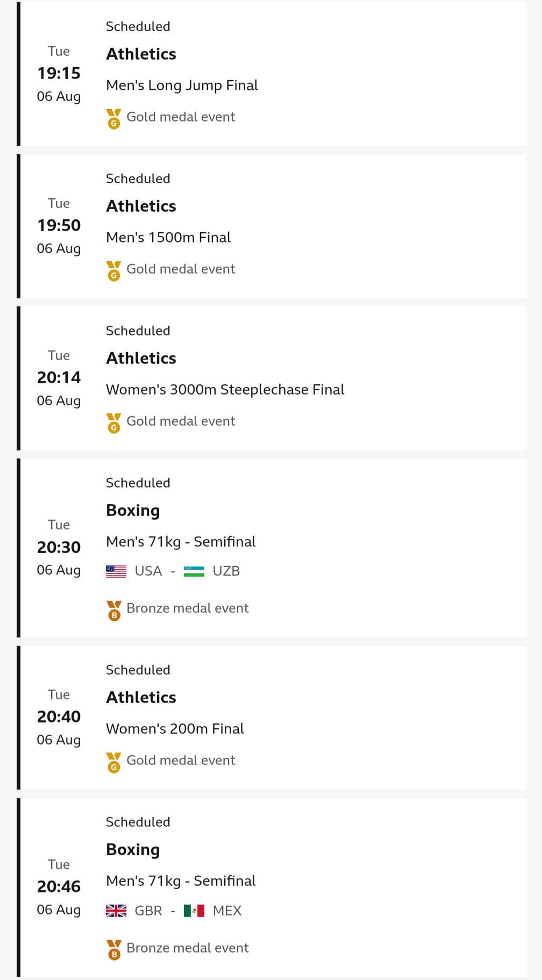Open the Men's 1500m Final event
The image size is (542, 980).
coord(168,238)
